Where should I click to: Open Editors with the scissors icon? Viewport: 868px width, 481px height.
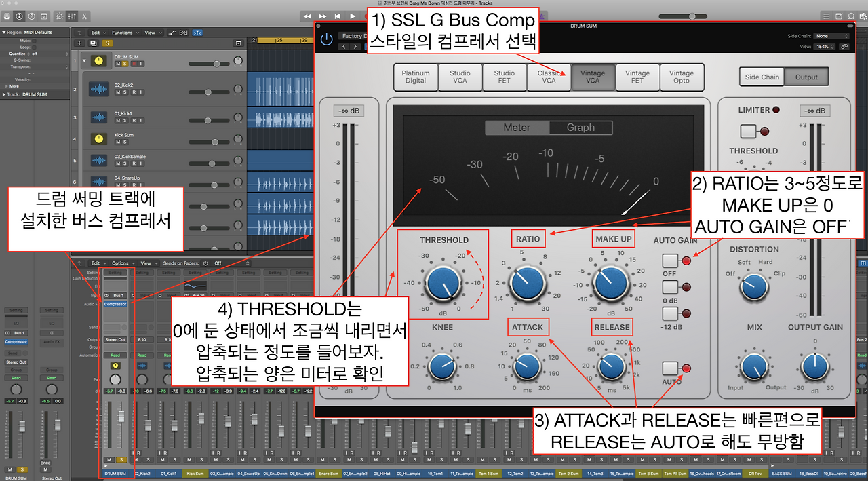[x=83, y=16]
